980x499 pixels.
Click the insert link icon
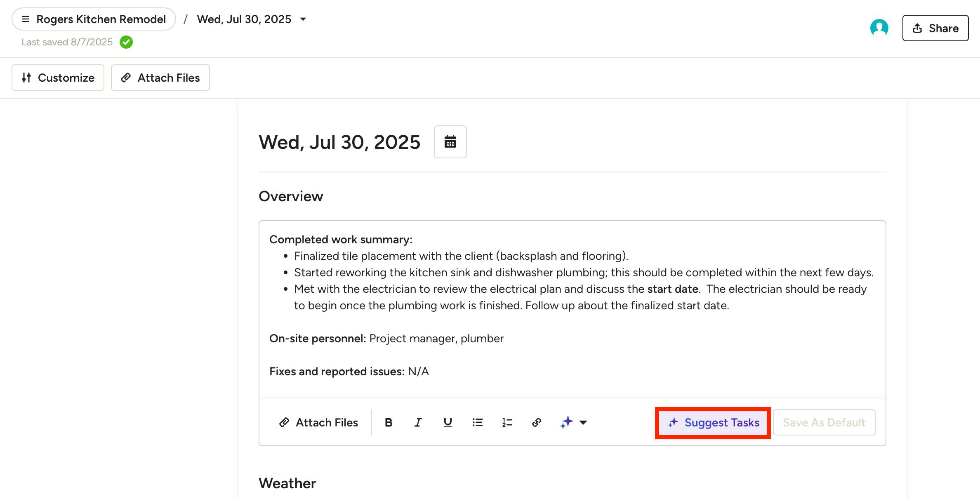click(x=536, y=422)
